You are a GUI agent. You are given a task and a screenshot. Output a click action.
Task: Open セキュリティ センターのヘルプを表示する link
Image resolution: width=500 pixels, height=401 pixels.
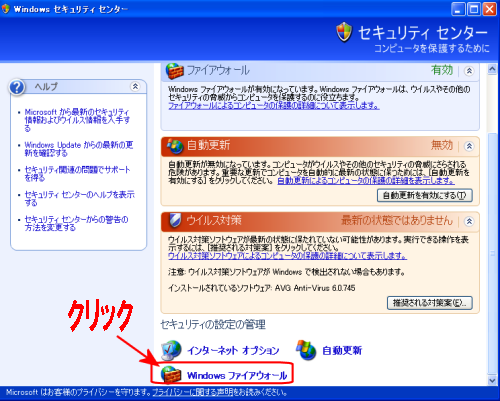79,199
